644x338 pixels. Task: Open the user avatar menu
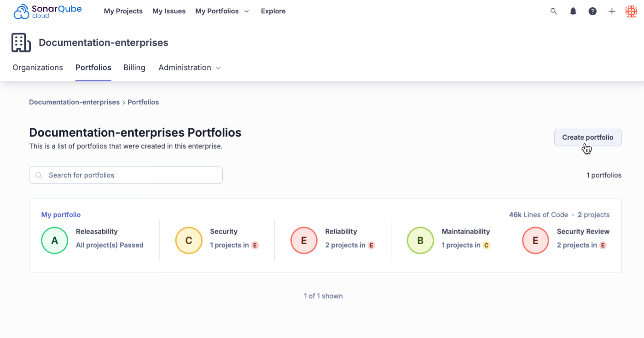pos(631,11)
